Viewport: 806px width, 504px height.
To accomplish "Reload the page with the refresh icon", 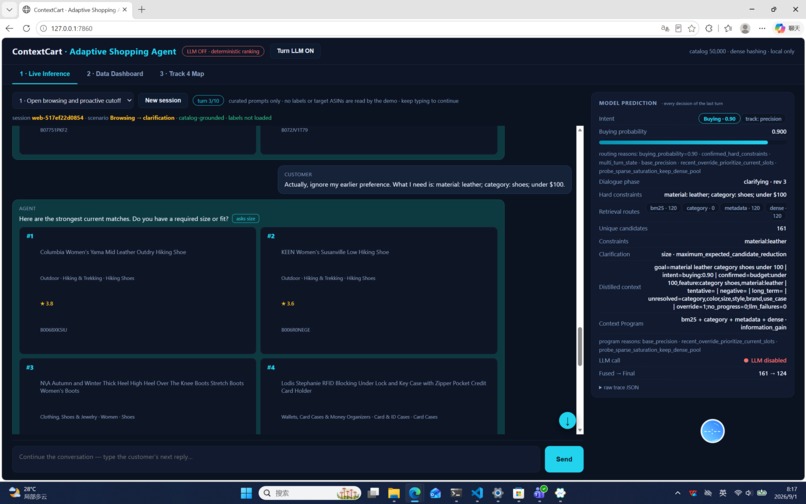I will 26,28.
